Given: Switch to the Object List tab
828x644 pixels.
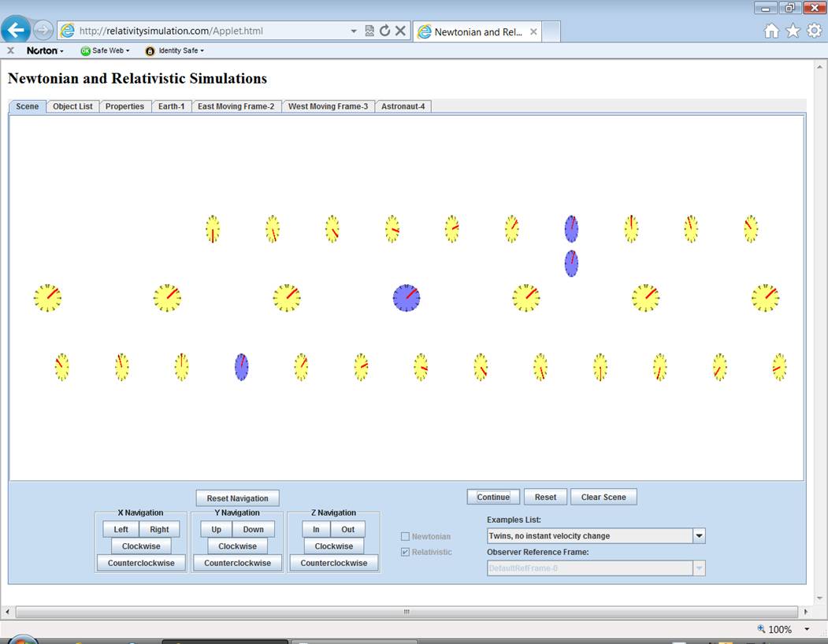Looking at the screenshot, I should coord(72,106).
